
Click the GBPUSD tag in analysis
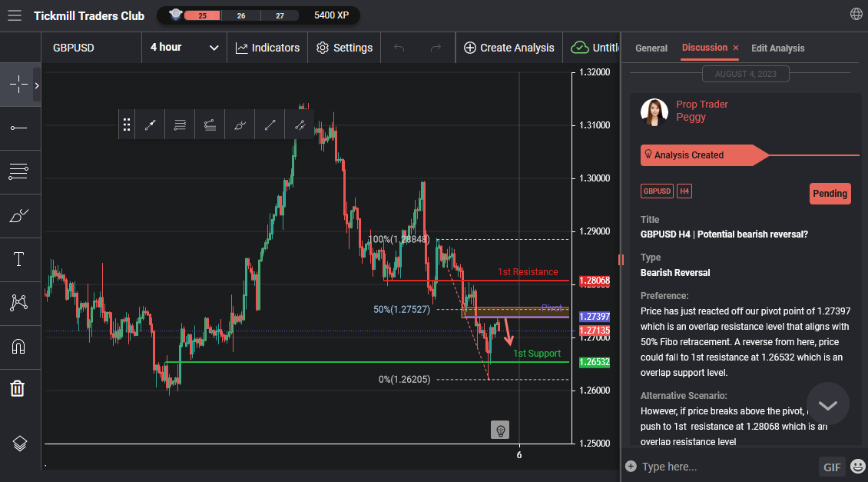[x=657, y=191]
